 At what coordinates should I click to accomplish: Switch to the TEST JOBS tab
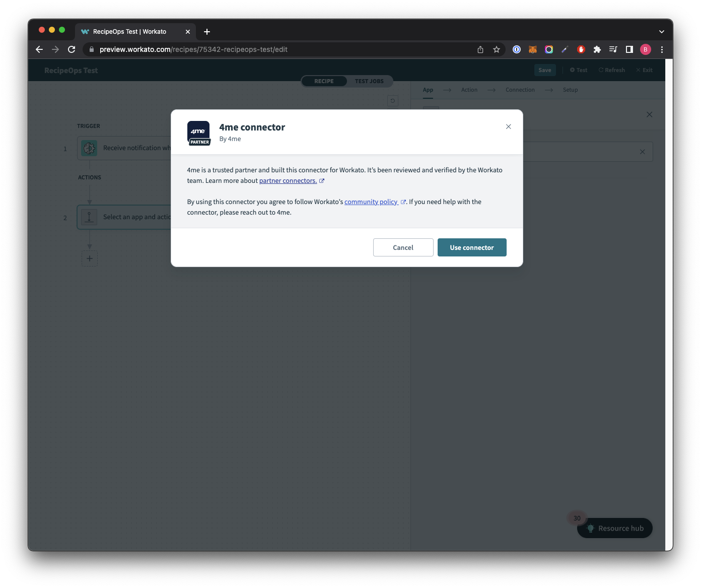coord(370,81)
